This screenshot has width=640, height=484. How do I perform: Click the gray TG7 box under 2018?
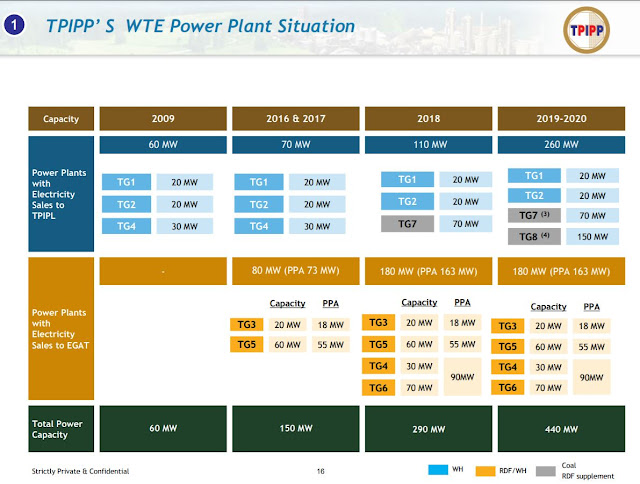click(407, 224)
